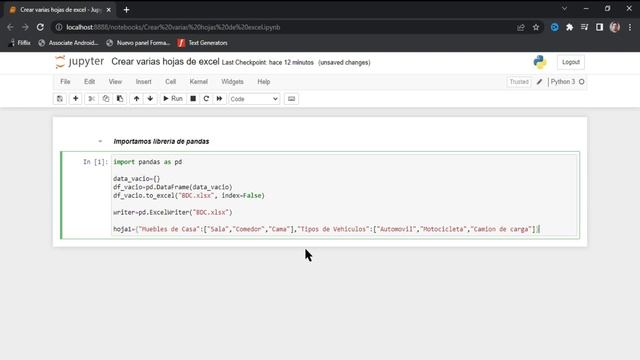
Task: Paste cells below icon
Action: (x=120, y=99)
